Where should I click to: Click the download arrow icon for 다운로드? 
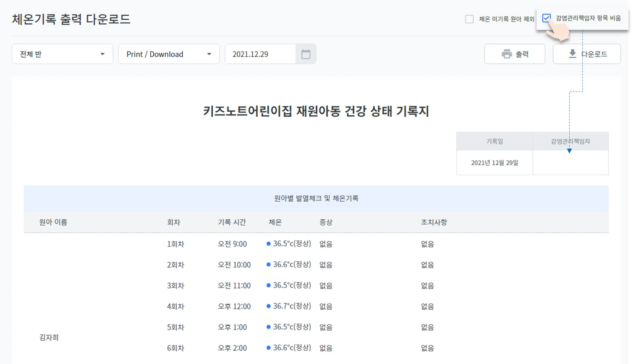click(572, 54)
